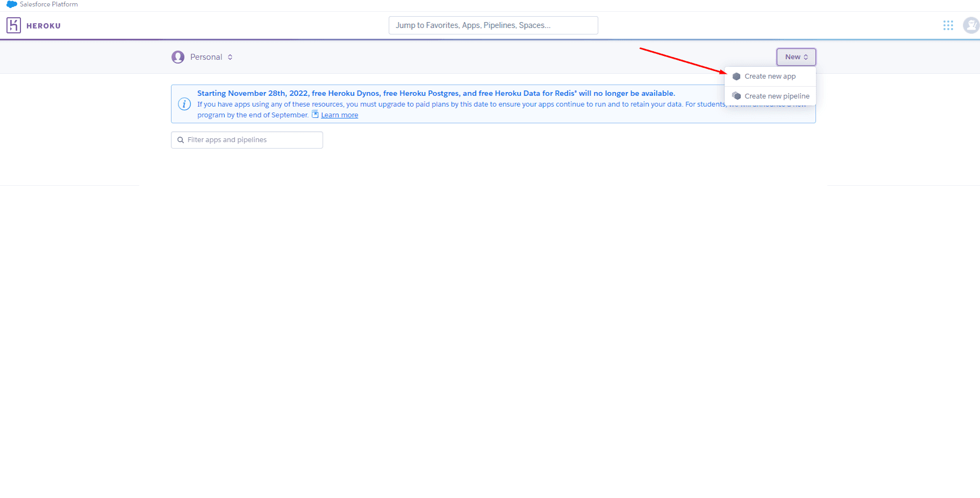
Task: Click the external link icon before Learn more
Action: click(x=315, y=115)
